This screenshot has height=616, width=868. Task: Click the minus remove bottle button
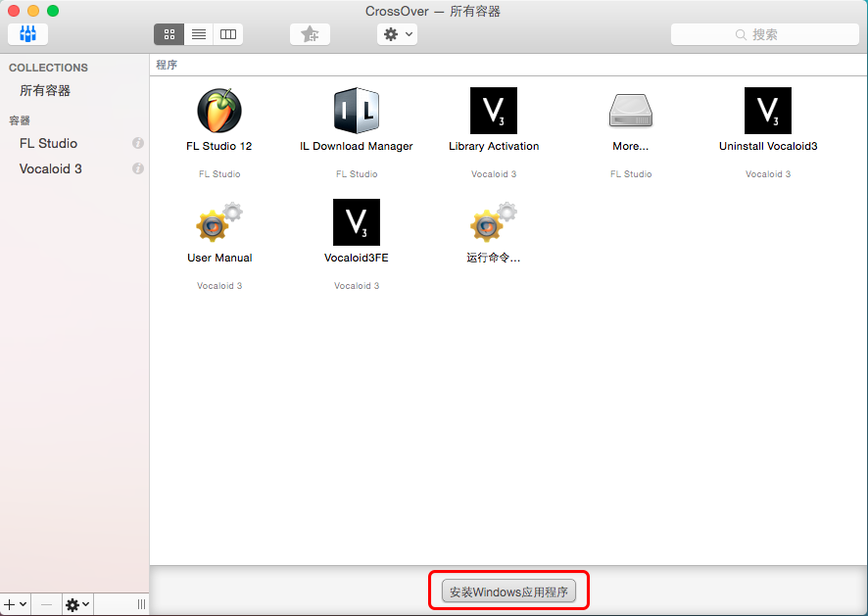(x=46, y=604)
